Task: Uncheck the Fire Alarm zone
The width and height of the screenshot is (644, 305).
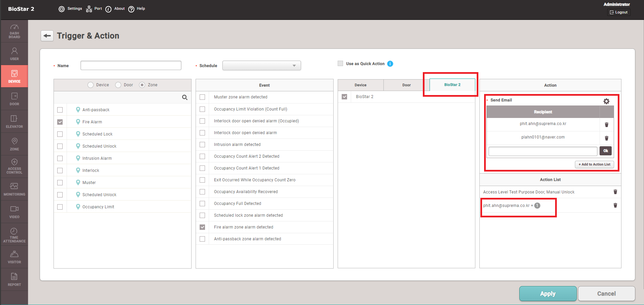Action: point(60,122)
